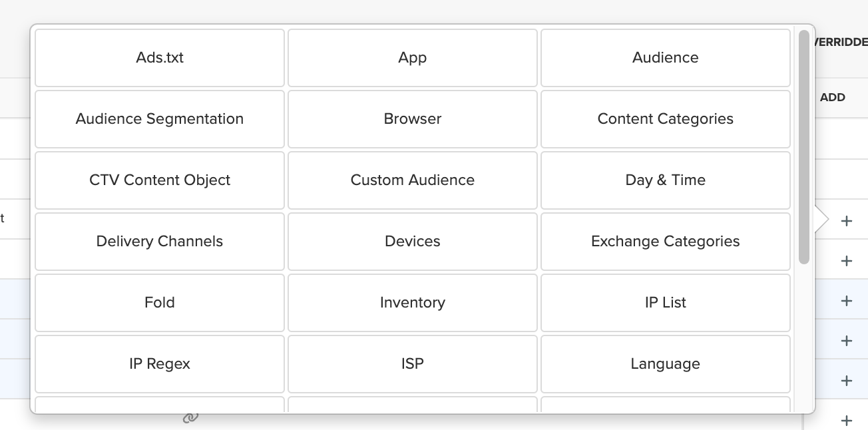Choose the App targeting tile
Image resolution: width=868 pixels, height=430 pixels.
click(413, 58)
